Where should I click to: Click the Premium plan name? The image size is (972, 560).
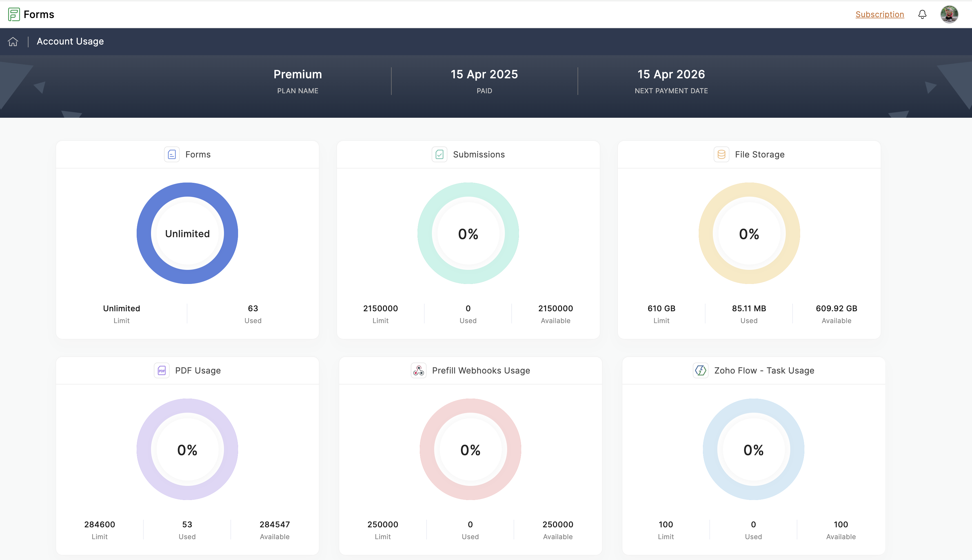[297, 74]
